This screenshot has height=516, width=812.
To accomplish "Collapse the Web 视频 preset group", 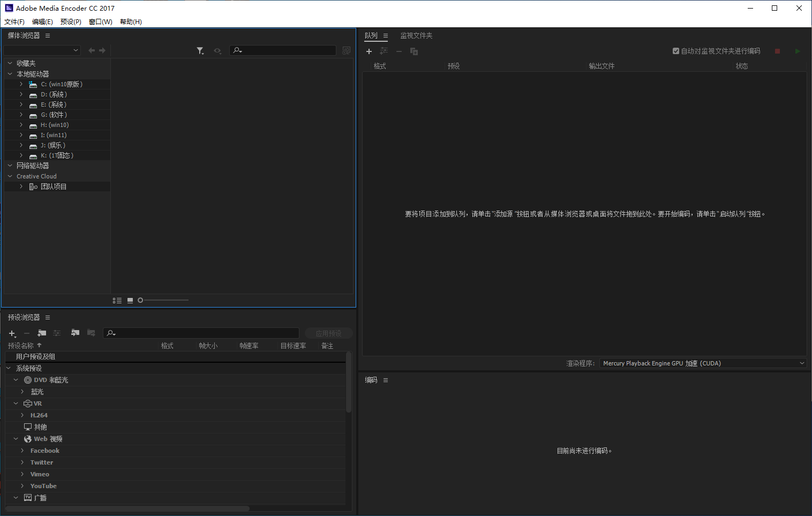I will (16, 439).
